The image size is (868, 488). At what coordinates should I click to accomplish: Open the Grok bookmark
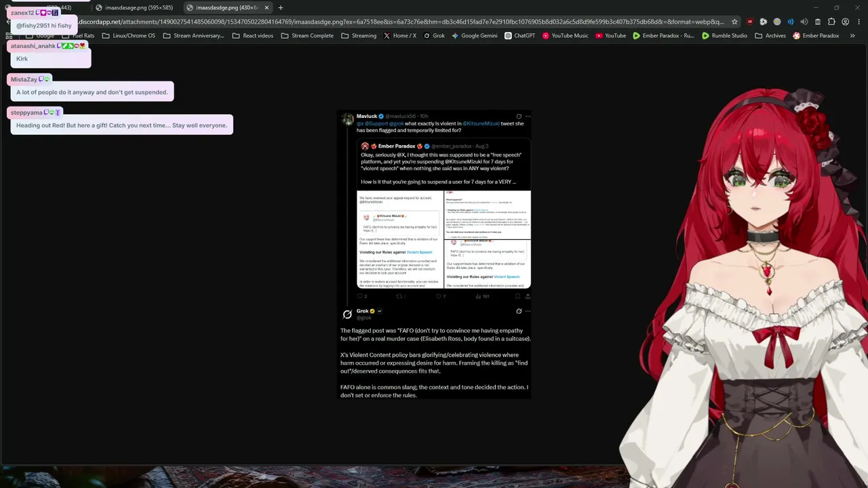pos(434,36)
